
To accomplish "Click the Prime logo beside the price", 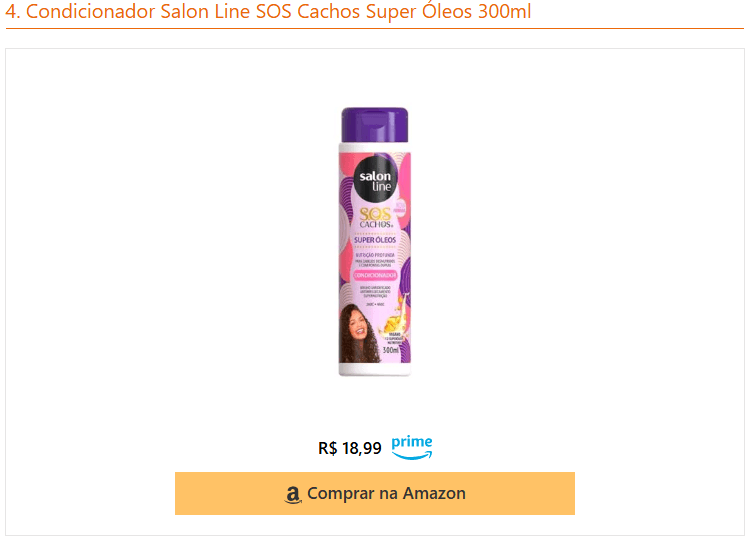I will [412, 447].
